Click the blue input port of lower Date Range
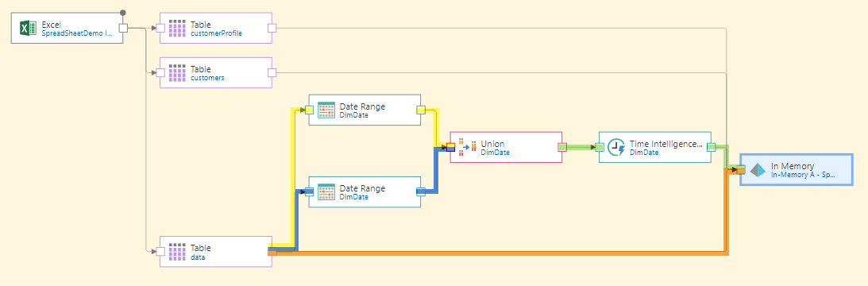The height and width of the screenshot is (286, 868). click(x=310, y=191)
